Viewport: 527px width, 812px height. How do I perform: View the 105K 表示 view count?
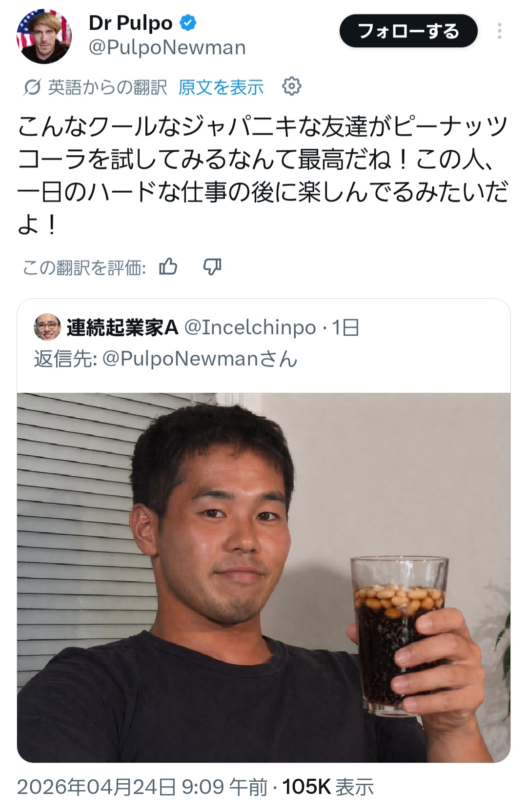pos(328,787)
